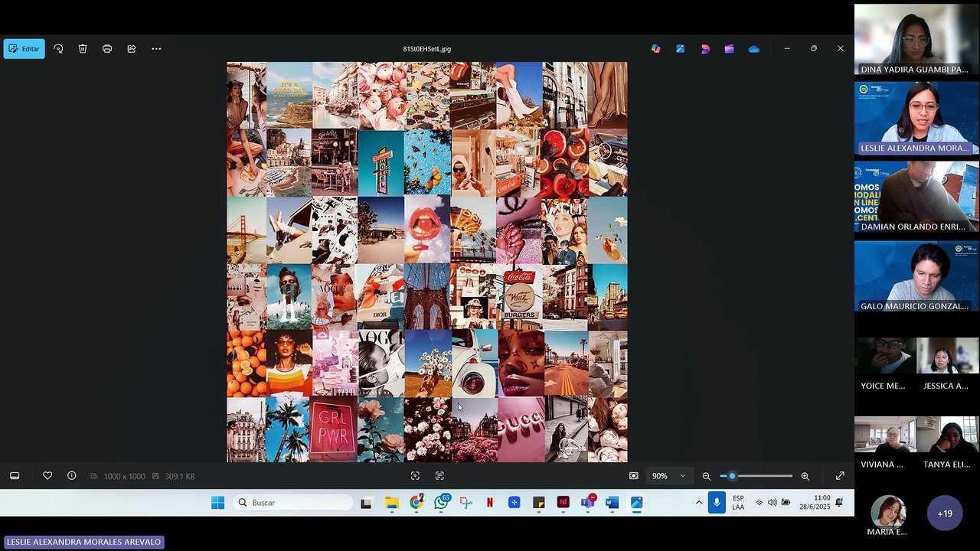This screenshot has height=551, width=980.
Task: Expand the +19 more participants button
Action: (945, 514)
